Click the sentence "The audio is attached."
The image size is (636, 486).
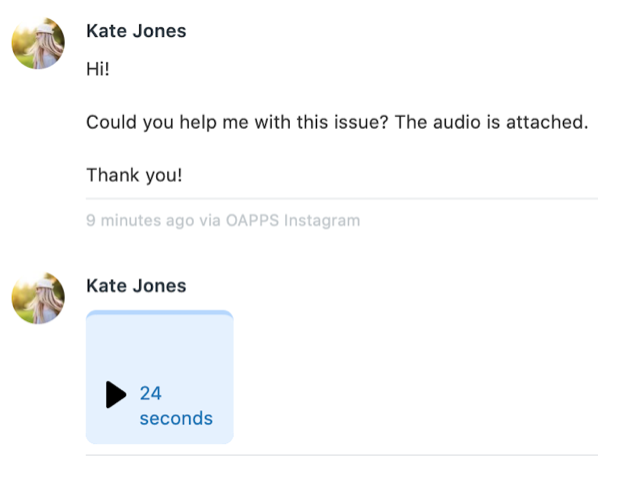click(491, 122)
